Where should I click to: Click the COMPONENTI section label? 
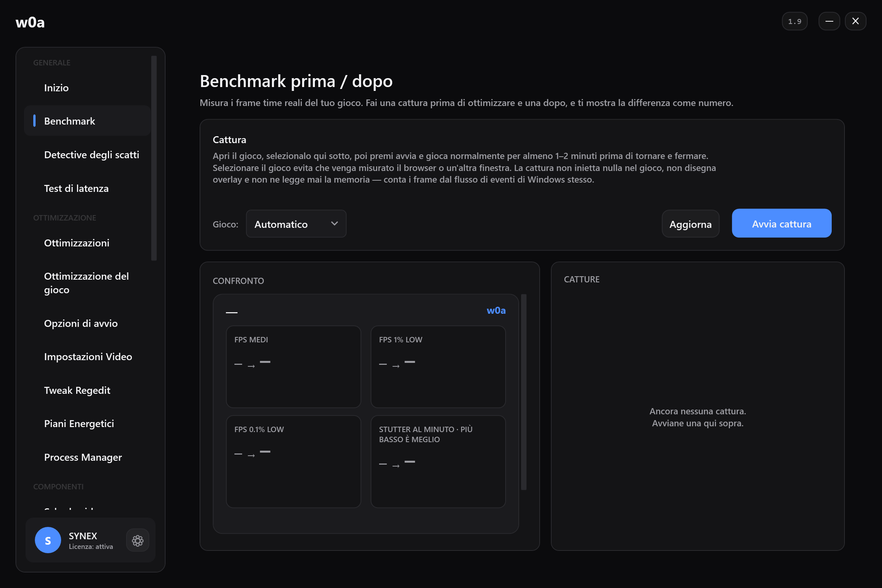coord(58,487)
